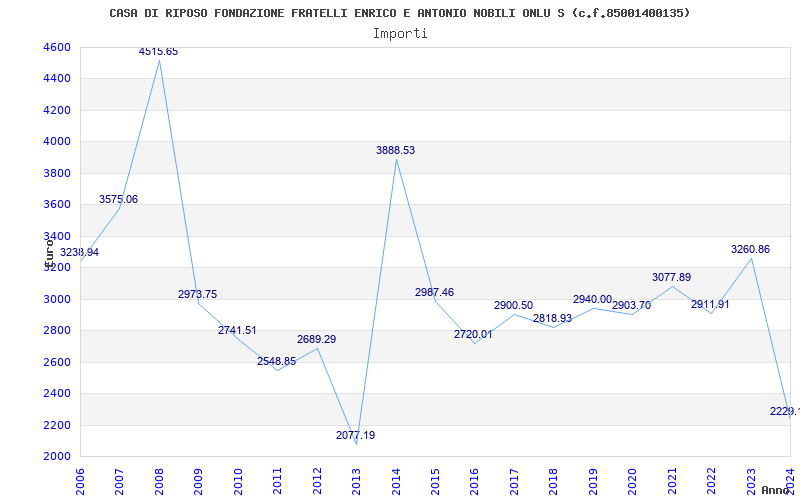Select the 3888.53 data label
Viewport: 800px width, 500px height.
(x=395, y=151)
